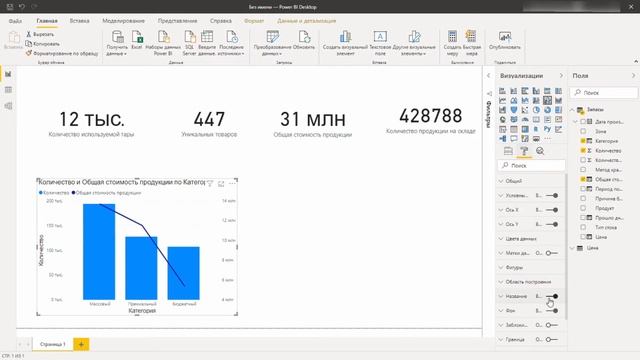Switch to Report view in left sidebar
The image size is (640, 360).
[x=8, y=74]
